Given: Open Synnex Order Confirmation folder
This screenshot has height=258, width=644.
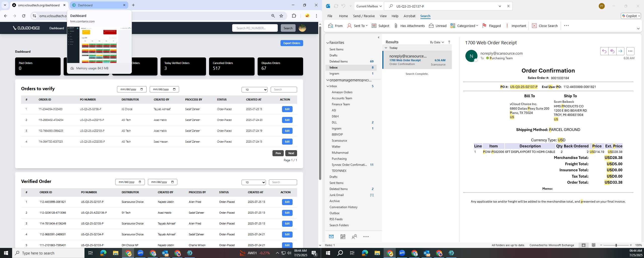Looking at the screenshot, I should [349, 165].
